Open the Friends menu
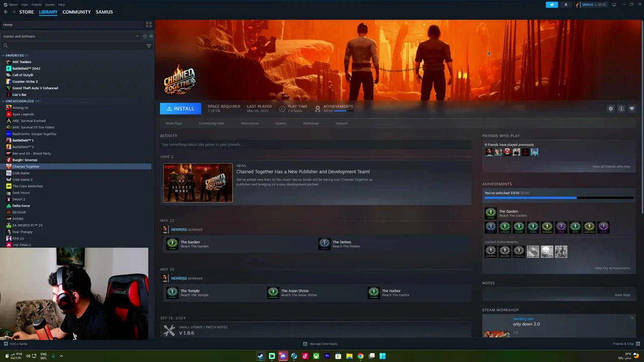Screen dimensions: 644x362 pos(37,5)
